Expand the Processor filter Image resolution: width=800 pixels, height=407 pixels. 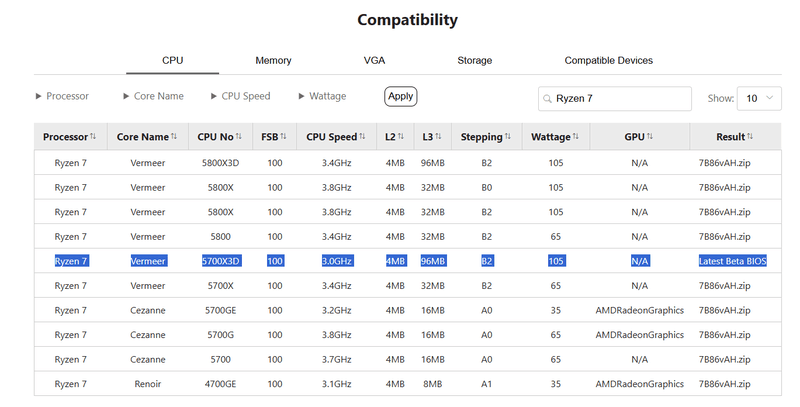(x=62, y=96)
